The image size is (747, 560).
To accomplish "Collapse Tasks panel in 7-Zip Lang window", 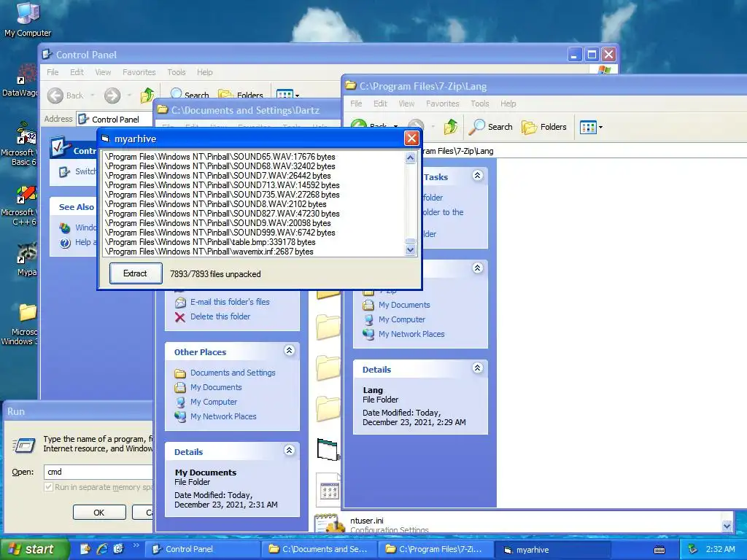I will [477, 175].
